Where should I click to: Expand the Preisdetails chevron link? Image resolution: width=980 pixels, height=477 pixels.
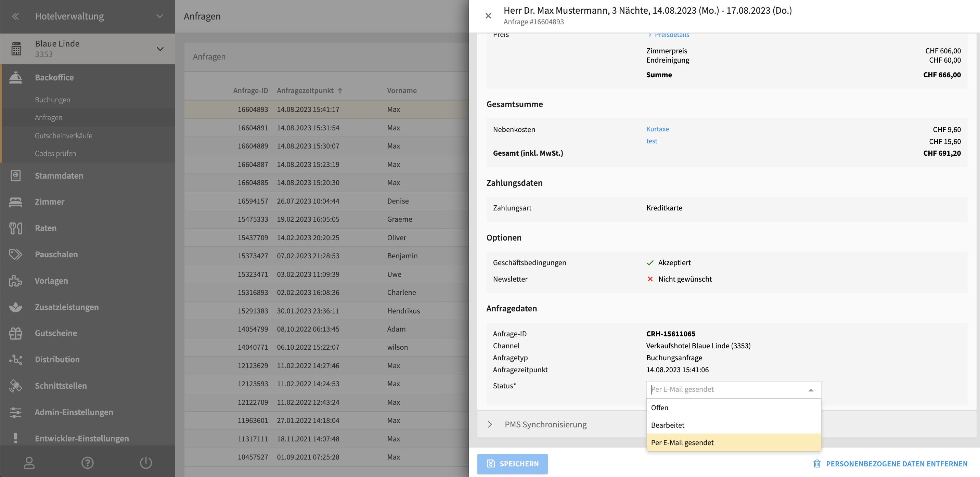tap(668, 35)
